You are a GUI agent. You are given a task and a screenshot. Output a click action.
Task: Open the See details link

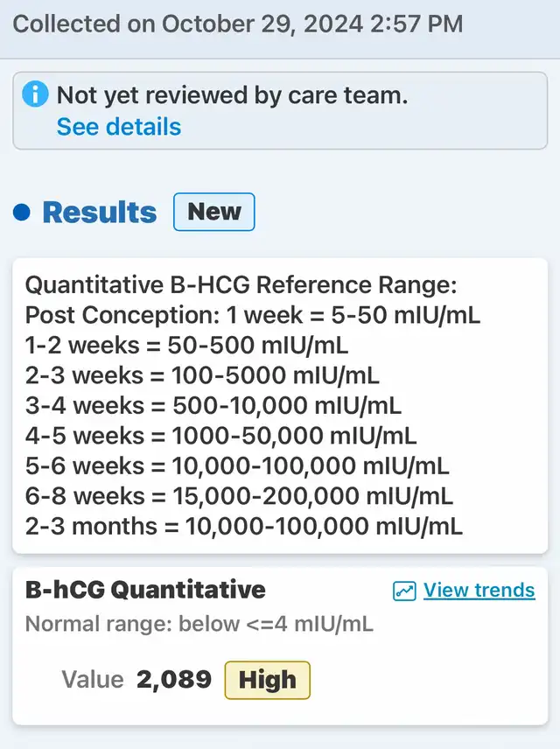tap(118, 127)
